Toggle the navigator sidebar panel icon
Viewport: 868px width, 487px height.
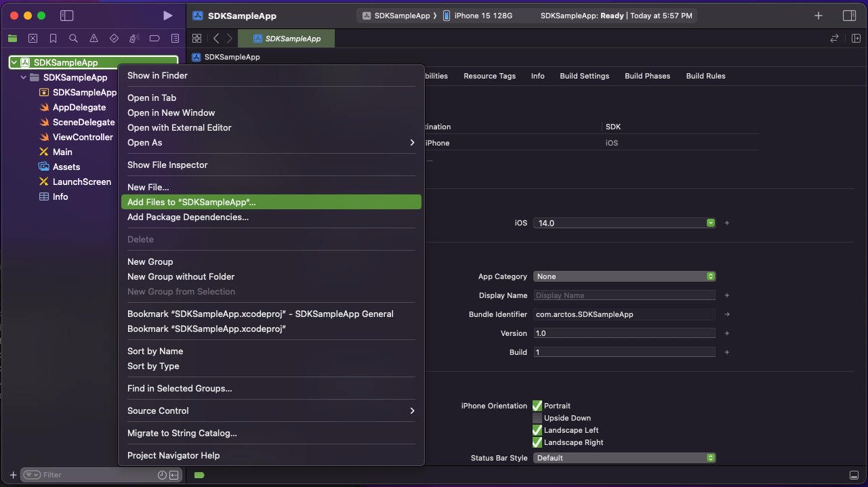pos(66,16)
